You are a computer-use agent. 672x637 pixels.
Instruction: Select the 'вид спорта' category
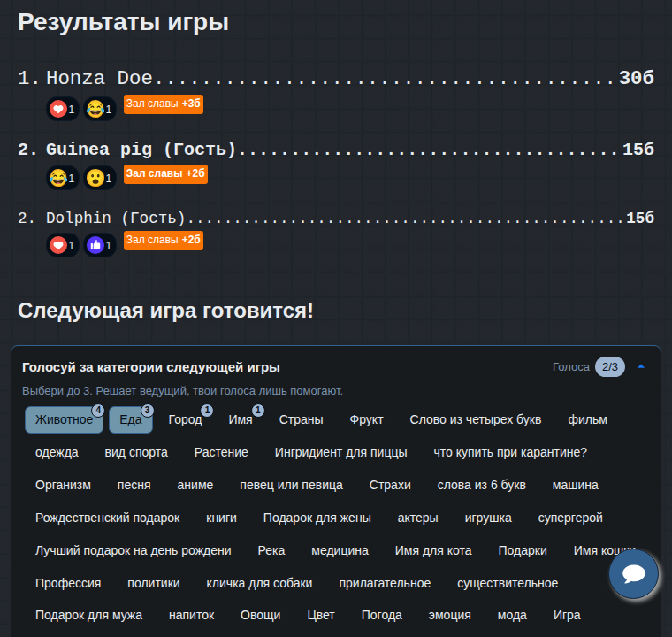(x=136, y=452)
